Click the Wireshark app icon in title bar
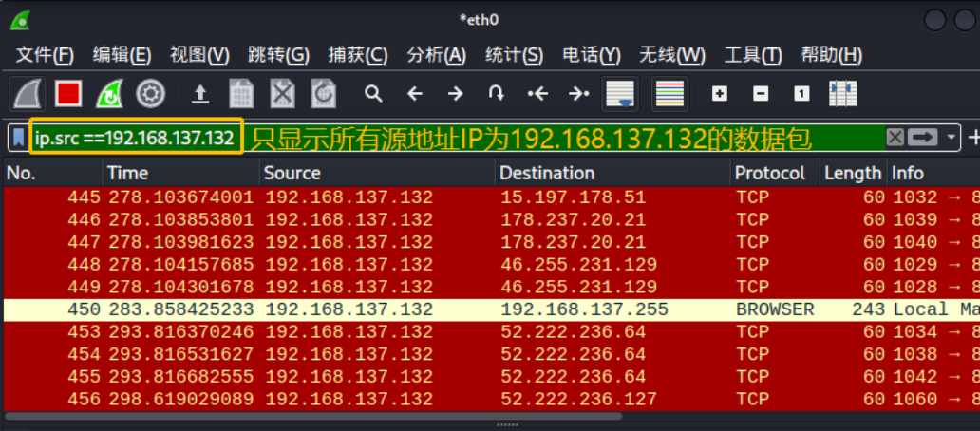 tap(21, 20)
